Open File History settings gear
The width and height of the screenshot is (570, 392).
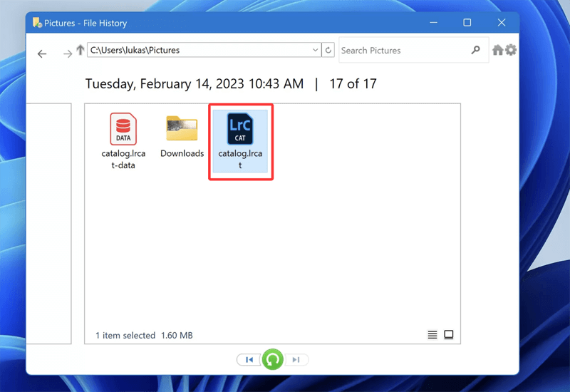point(511,50)
